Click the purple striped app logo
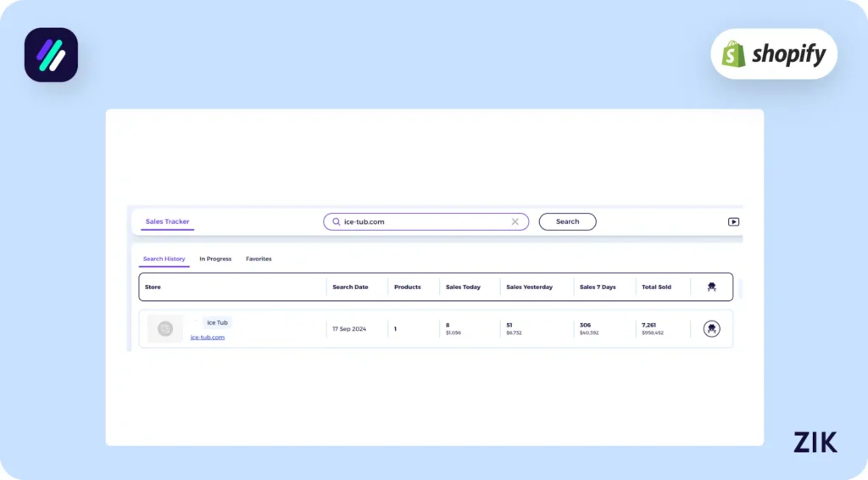This screenshot has height=480, width=868. (x=51, y=55)
